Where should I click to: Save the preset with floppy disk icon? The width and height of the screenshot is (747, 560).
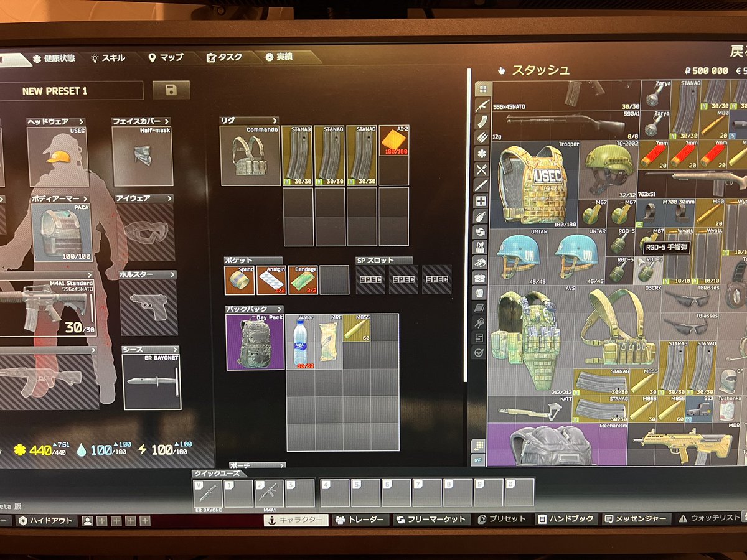coord(171,90)
